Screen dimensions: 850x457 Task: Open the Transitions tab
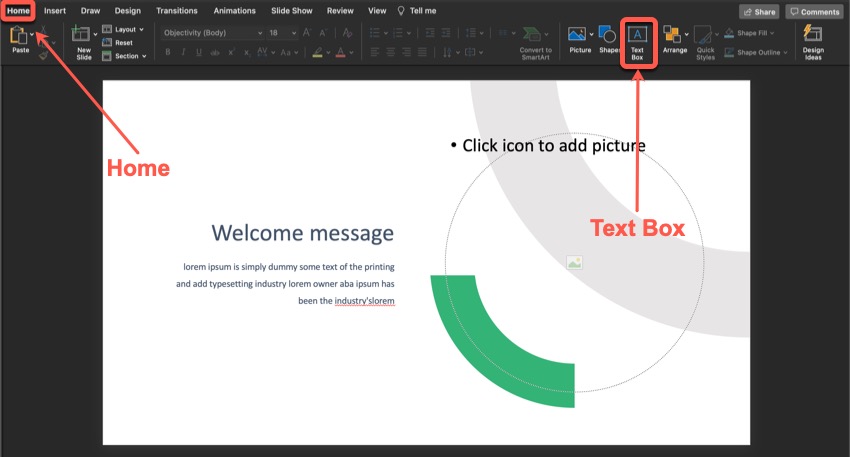click(x=176, y=10)
